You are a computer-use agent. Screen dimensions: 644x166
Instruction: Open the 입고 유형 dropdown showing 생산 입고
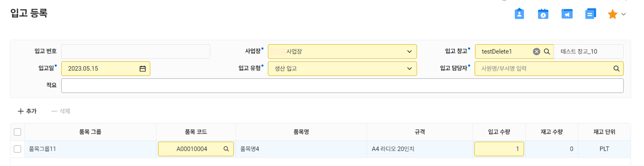[342, 69]
